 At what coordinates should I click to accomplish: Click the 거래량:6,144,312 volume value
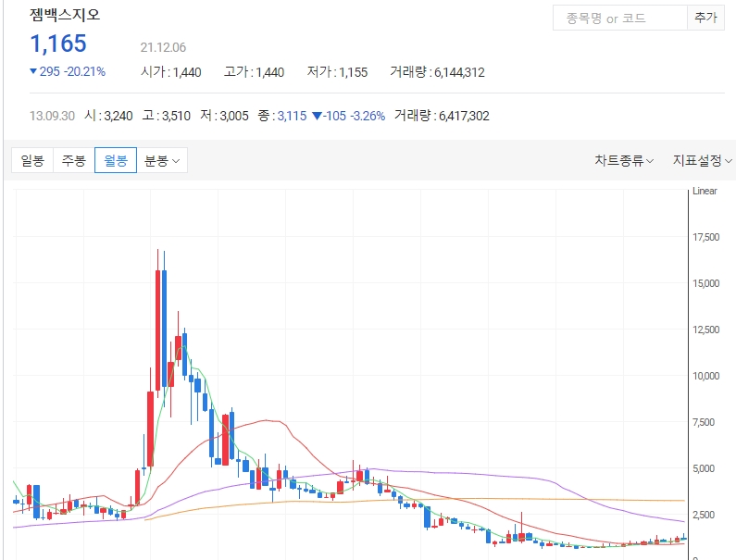coord(437,72)
